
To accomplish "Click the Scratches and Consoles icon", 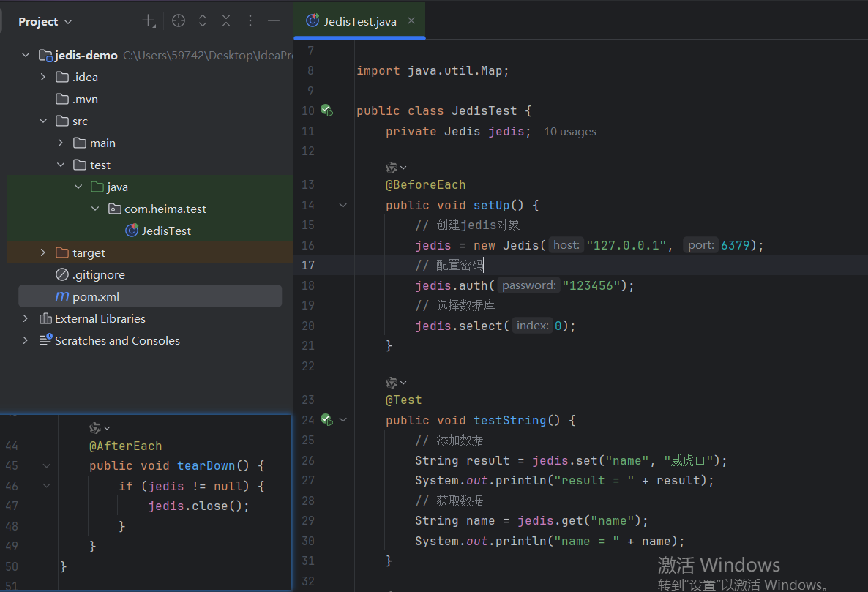I will [x=45, y=340].
